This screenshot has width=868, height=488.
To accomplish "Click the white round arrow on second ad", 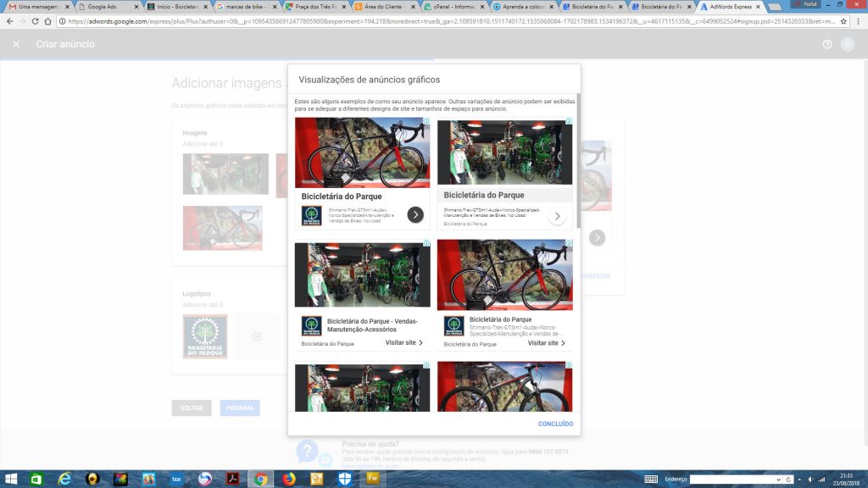I will (557, 216).
